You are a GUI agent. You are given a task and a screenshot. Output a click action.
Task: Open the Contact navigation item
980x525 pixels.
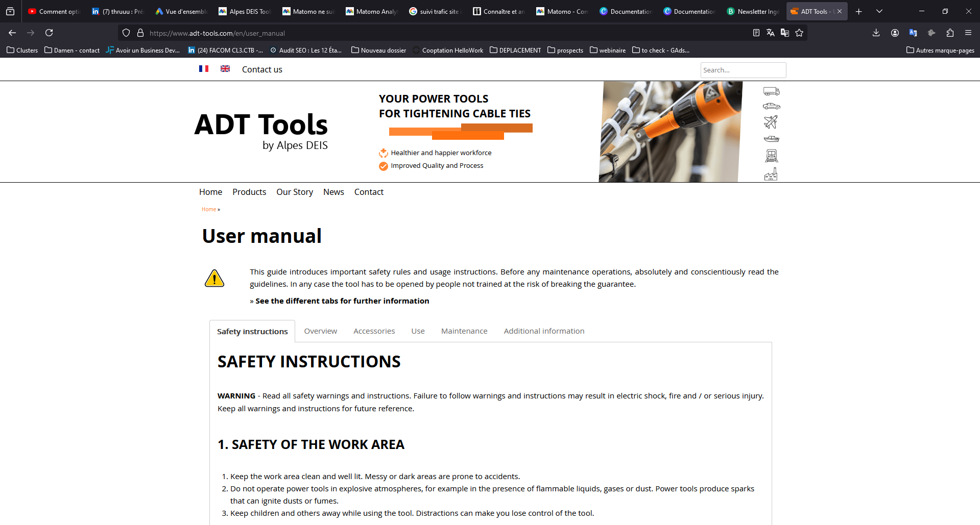(369, 192)
